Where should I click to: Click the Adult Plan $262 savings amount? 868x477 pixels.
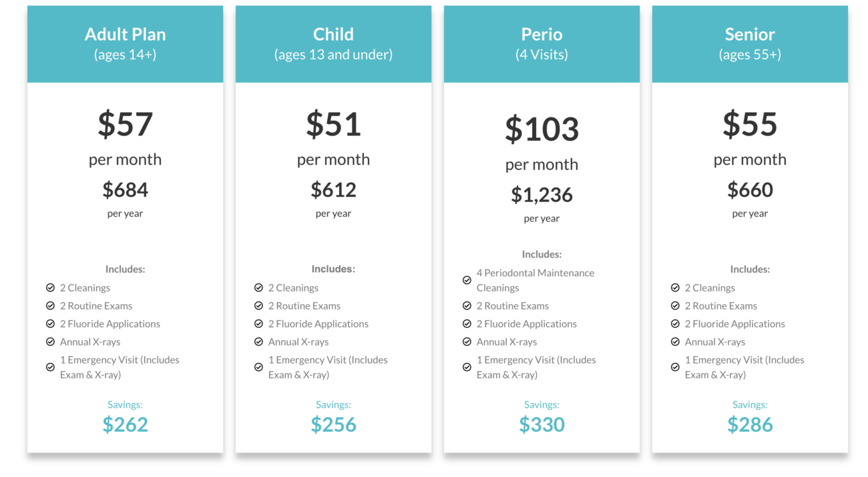(x=125, y=425)
